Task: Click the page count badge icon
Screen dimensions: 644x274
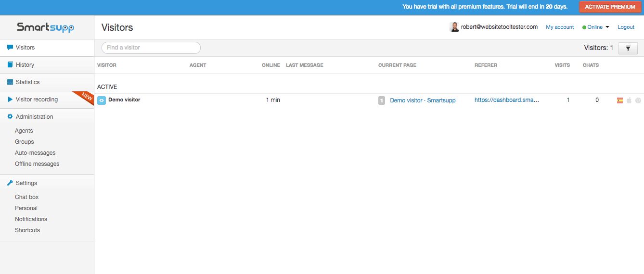Action: pos(382,100)
